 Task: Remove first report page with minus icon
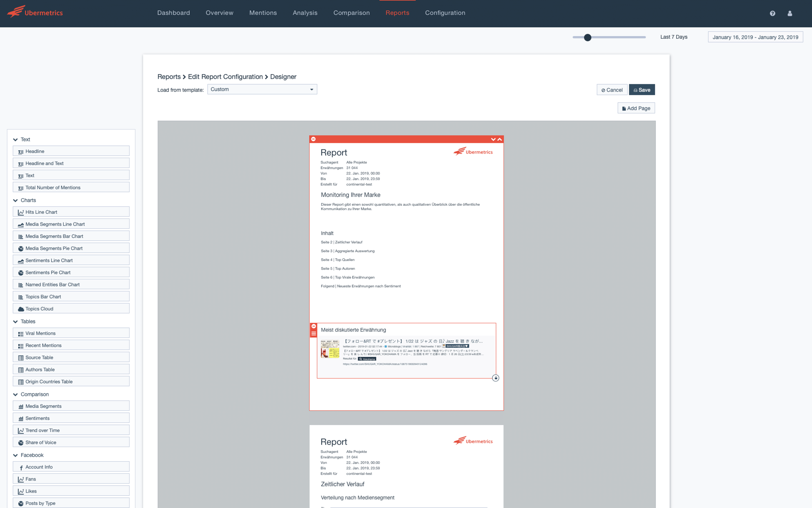point(314,139)
